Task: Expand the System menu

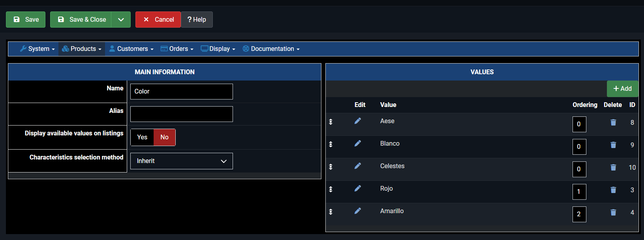Action: pos(38,49)
